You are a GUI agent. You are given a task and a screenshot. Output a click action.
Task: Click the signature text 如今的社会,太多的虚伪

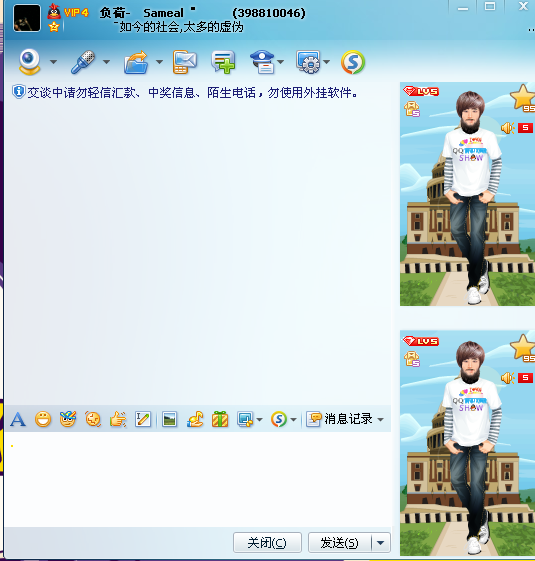[181, 27]
